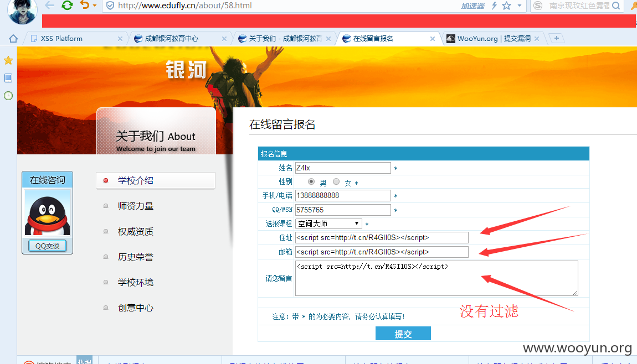Close the 成都银河教育中心 tab
The image size is (637, 364).
[x=224, y=39]
